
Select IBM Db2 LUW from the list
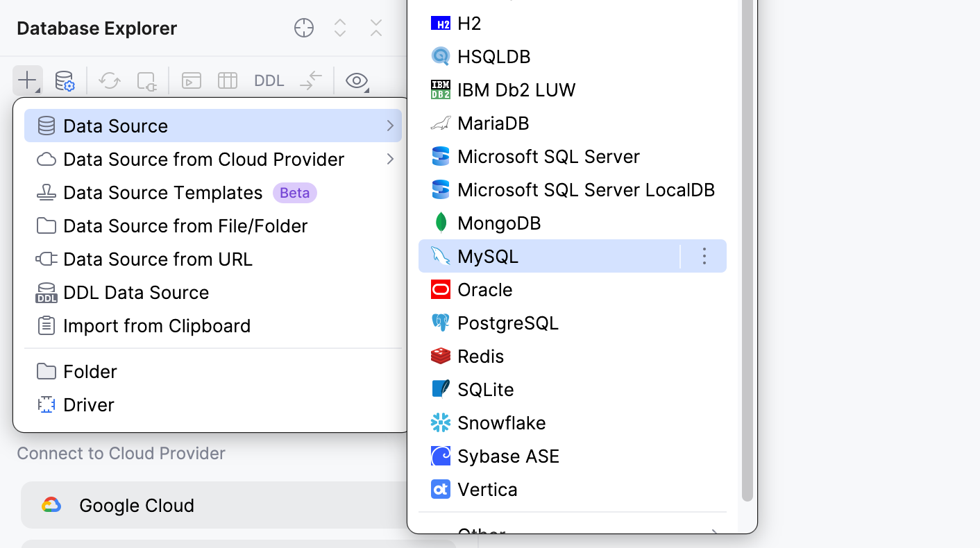573,89
